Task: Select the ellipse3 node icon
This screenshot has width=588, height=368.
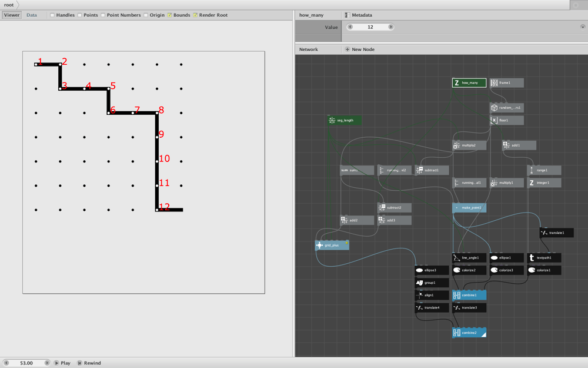Action: [x=419, y=270]
